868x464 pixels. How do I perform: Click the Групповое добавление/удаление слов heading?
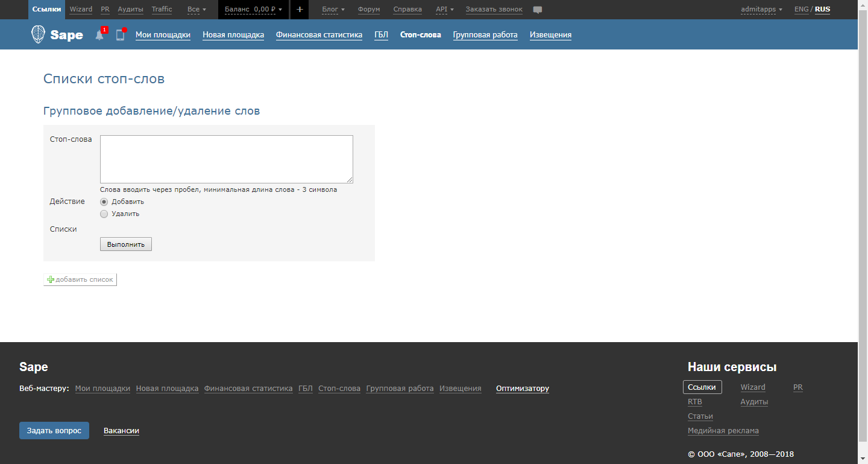[152, 112]
